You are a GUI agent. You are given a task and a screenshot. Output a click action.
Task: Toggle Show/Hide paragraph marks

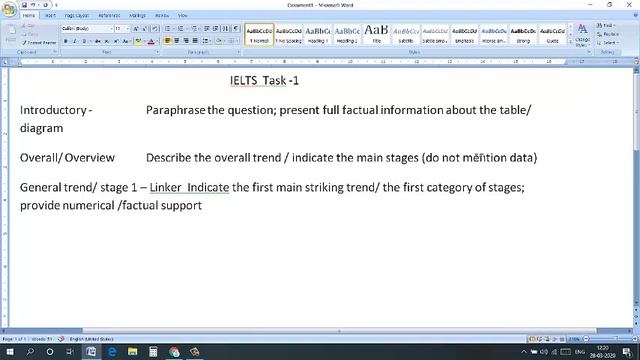coord(236,29)
